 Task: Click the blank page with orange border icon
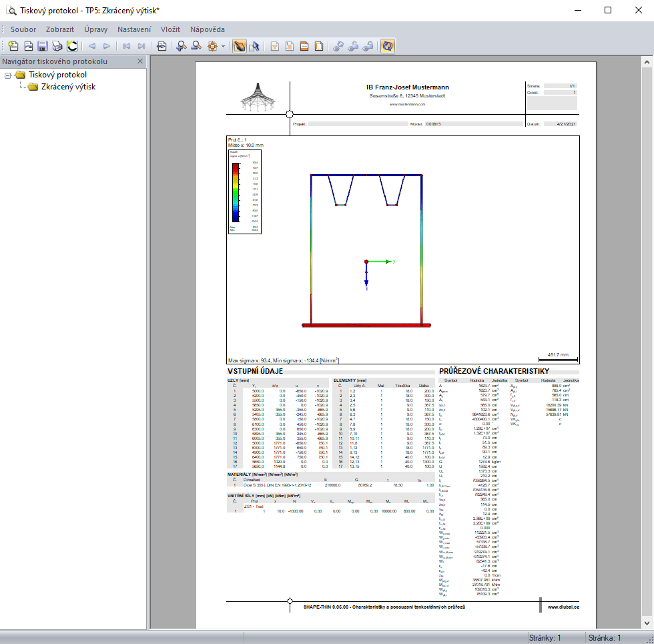(x=319, y=46)
